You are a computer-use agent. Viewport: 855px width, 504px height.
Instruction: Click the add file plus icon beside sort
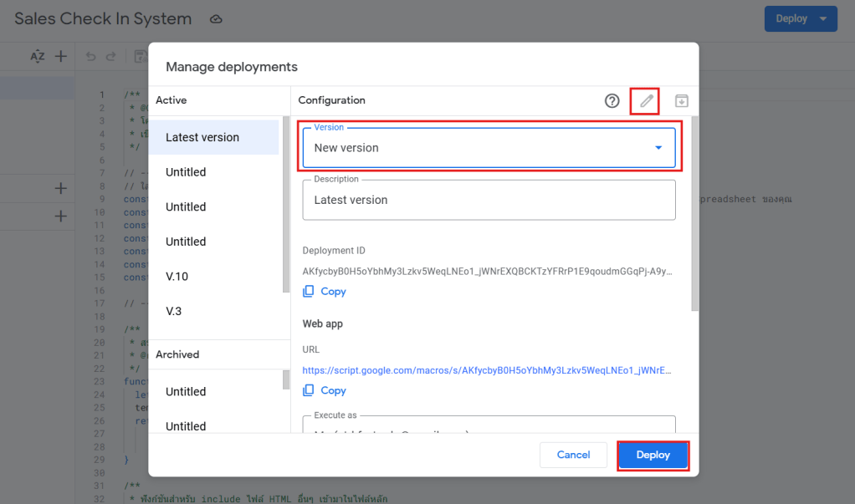click(x=60, y=57)
